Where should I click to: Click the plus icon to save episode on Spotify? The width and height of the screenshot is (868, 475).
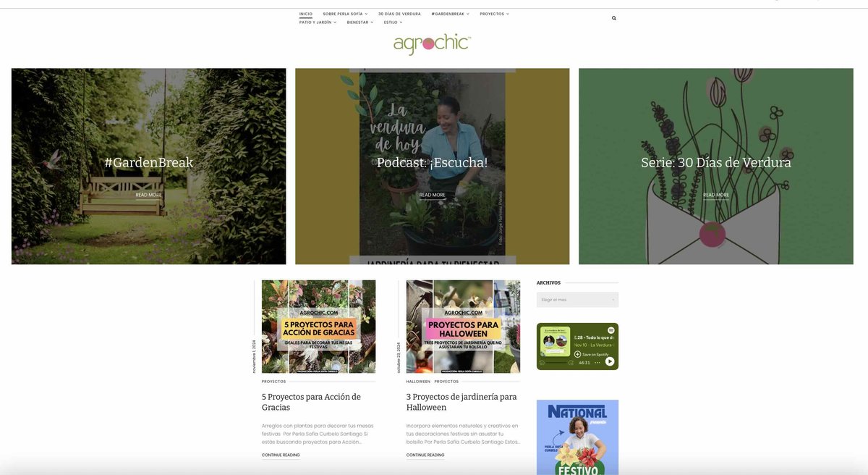[x=578, y=354]
